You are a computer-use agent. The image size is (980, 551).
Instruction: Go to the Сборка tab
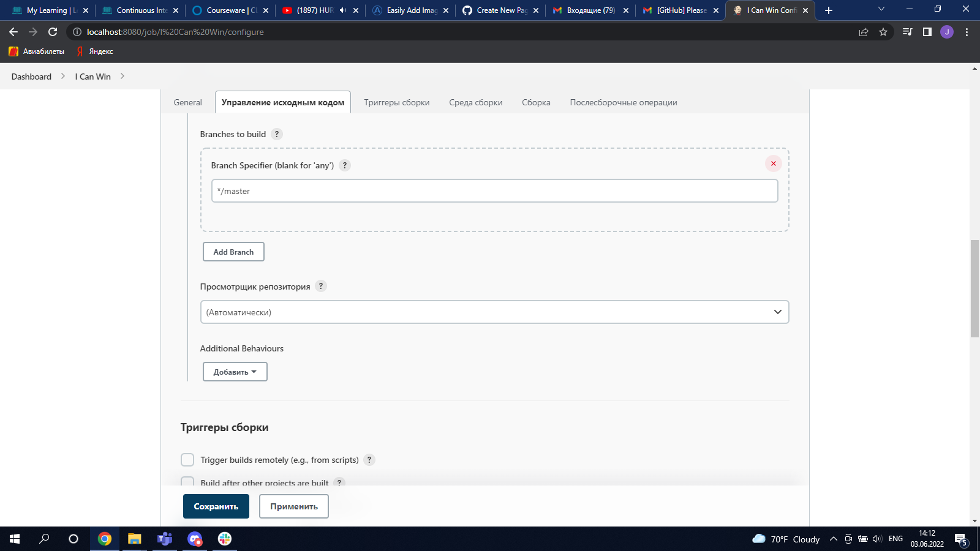pos(536,102)
